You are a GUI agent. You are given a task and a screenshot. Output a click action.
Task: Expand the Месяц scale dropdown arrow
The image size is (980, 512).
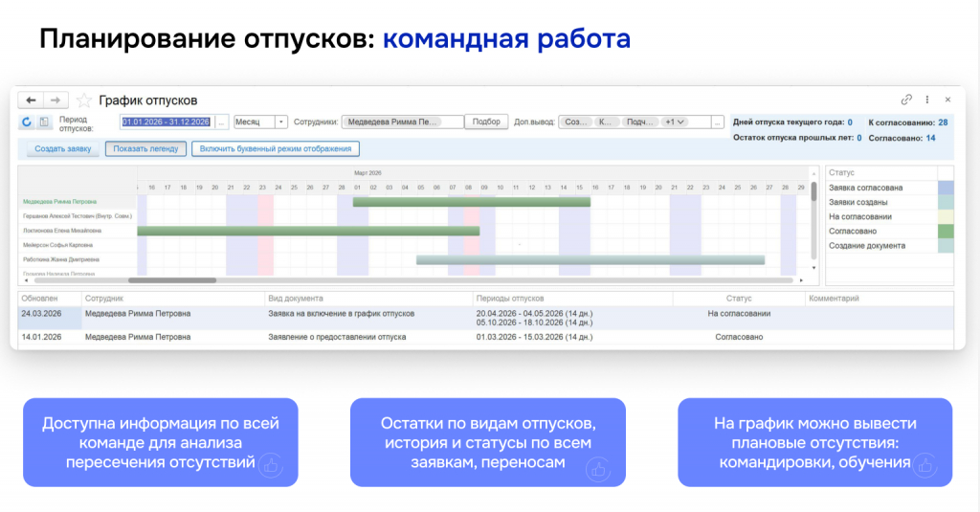tap(281, 122)
